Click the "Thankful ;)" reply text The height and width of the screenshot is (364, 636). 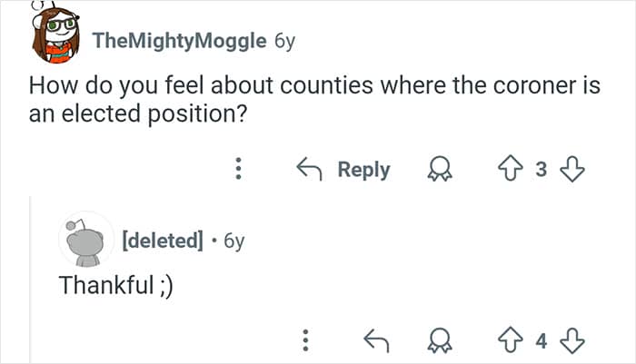pyautogui.click(x=115, y=285)
